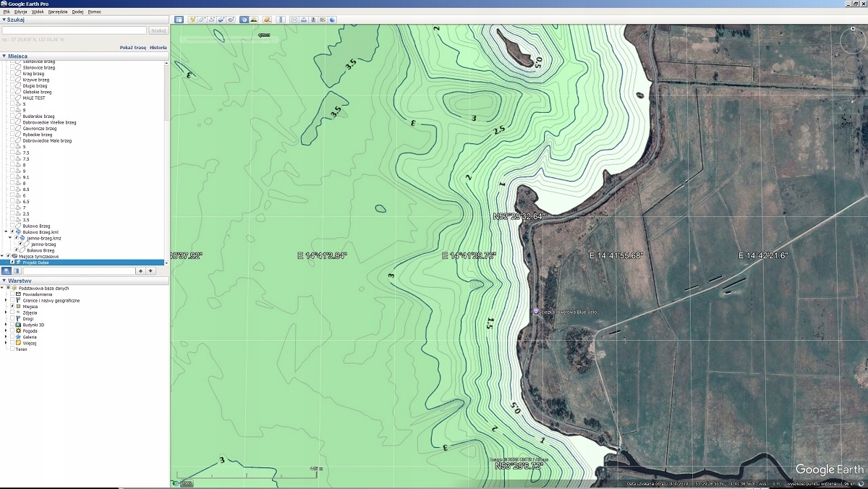Toggle the sunlight across landscape icon

[254, 20]
